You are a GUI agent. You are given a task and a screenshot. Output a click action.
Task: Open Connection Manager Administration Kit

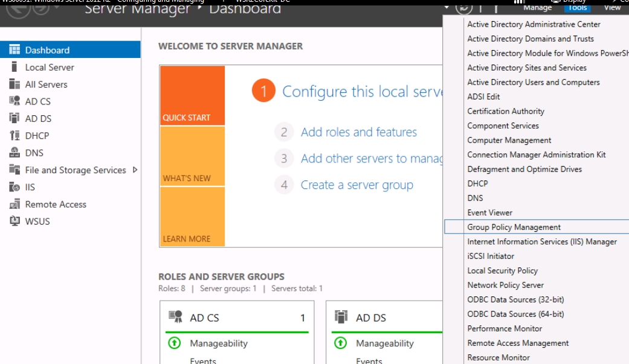tap(537, 155)
